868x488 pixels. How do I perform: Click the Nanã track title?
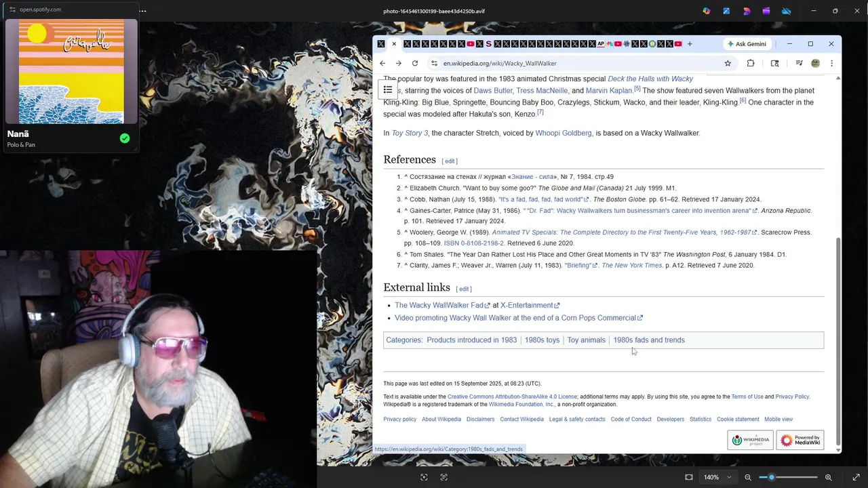pos(18,134)
